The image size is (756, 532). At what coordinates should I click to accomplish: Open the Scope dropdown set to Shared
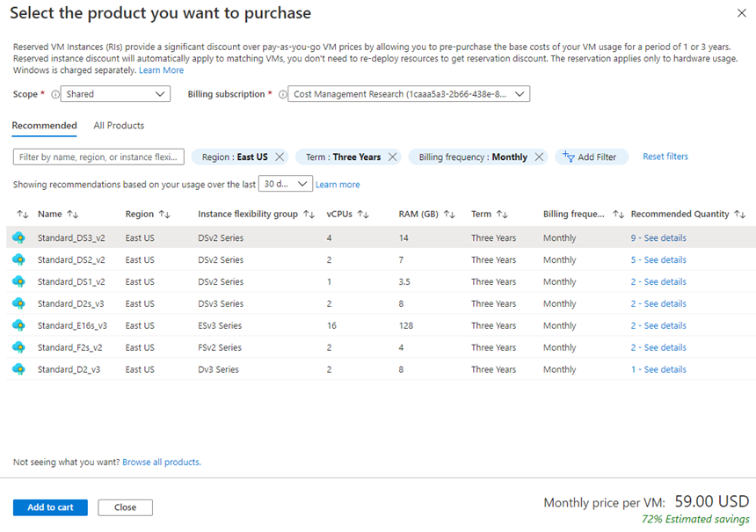[115, 94]
